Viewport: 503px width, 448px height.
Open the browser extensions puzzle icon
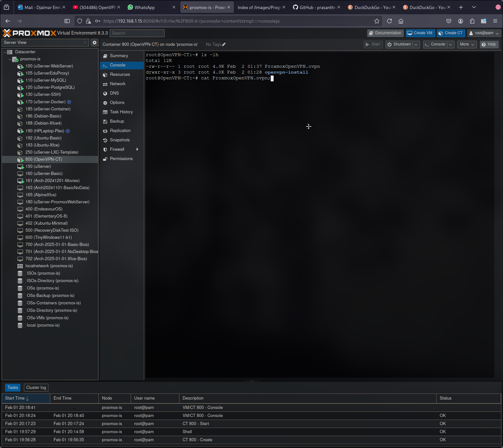[472, 21]
